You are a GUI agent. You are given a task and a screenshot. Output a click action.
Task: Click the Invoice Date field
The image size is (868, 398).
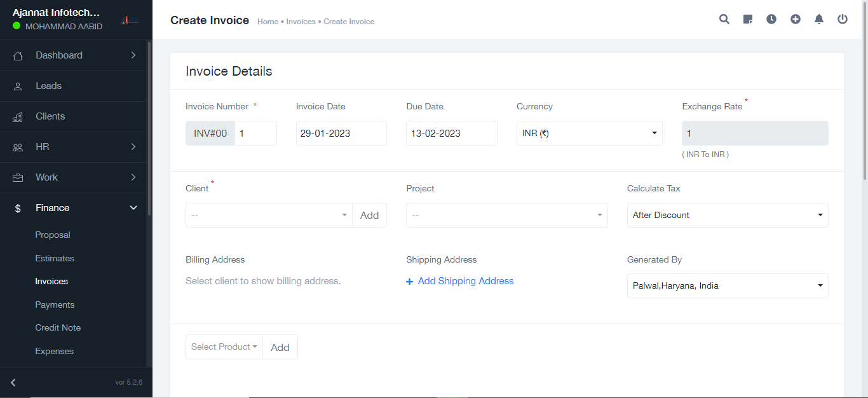click(x=341, y=134)
